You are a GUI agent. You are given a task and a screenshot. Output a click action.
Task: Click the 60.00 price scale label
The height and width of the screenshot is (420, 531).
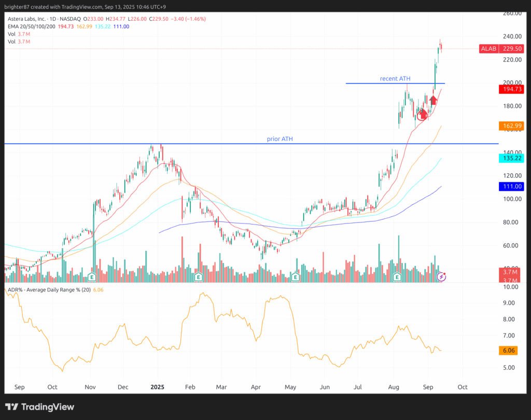pos(512,245)
